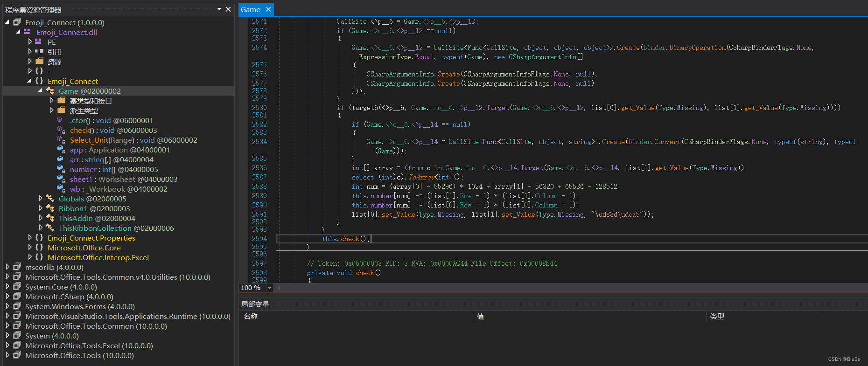Select number : int[] field item
Image resolution: width=868 pixels, height=366 pixels.
click(x=114, y=169)
